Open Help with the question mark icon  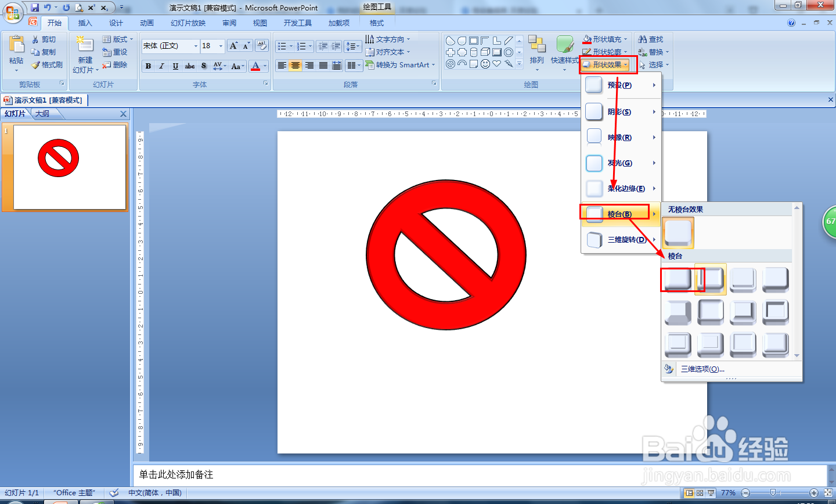[791, 23]
